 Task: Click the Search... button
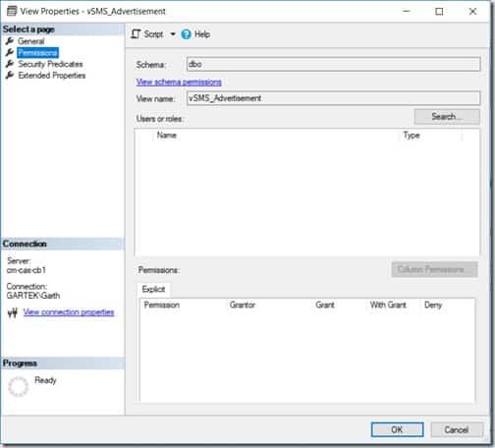tap(447, 117)
